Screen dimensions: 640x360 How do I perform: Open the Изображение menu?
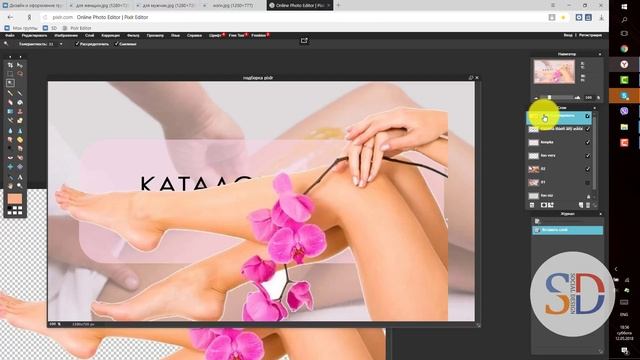[x=66, y=36]
